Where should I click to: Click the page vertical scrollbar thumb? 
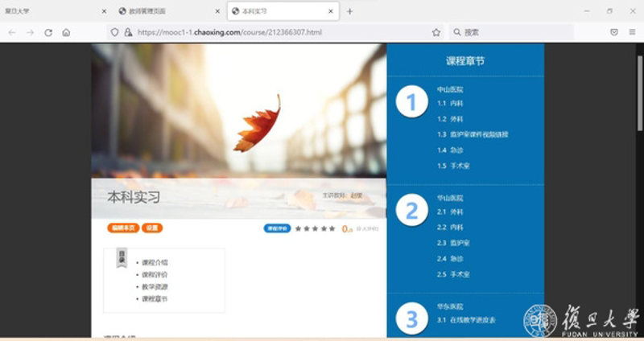click(x=639, y=92)
